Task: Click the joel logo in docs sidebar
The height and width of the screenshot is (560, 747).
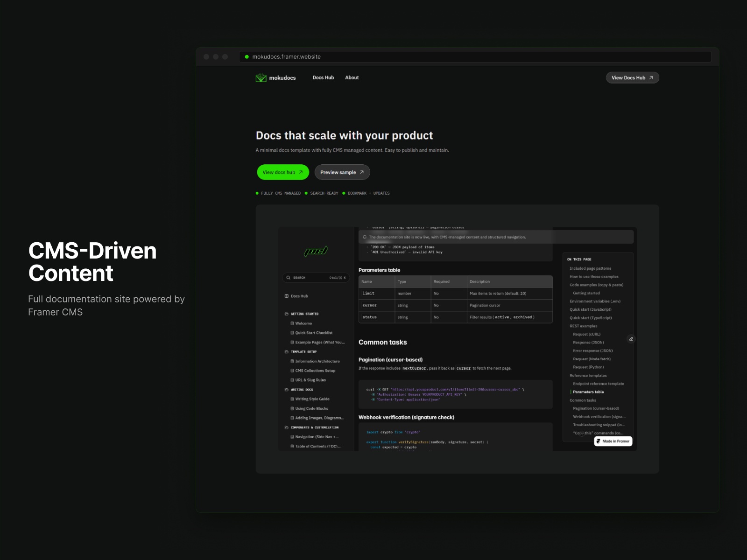Action: pyautogui.click(x=316, y=251)
